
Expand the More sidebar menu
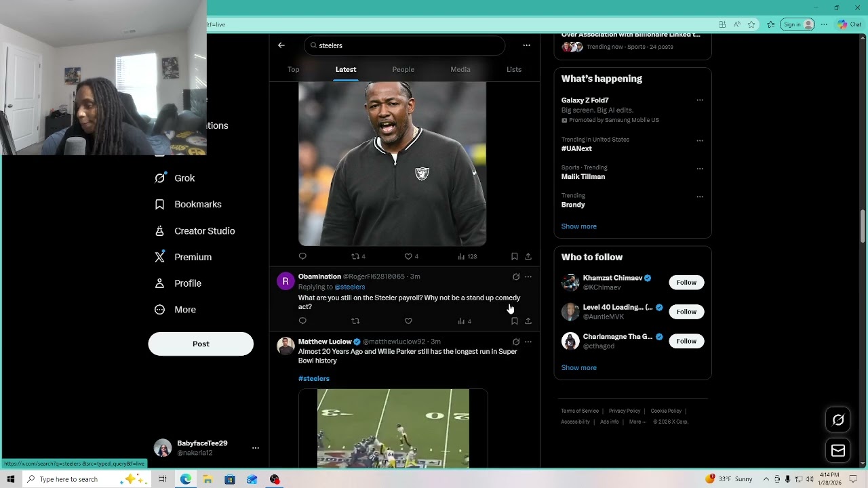[184, 310]
